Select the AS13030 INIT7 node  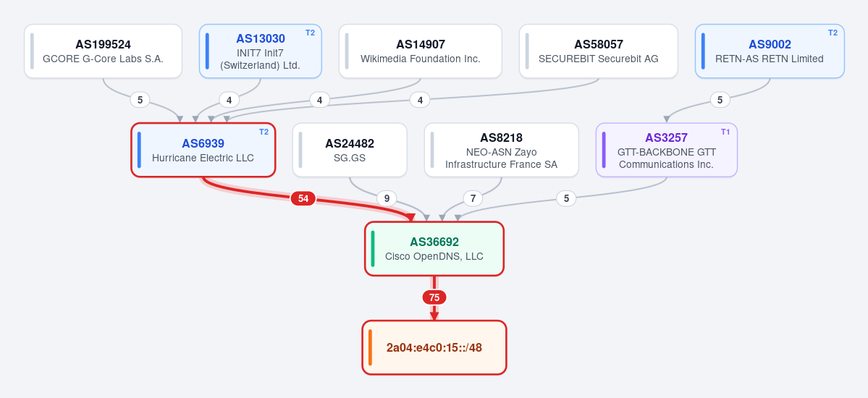pos(260,51)
